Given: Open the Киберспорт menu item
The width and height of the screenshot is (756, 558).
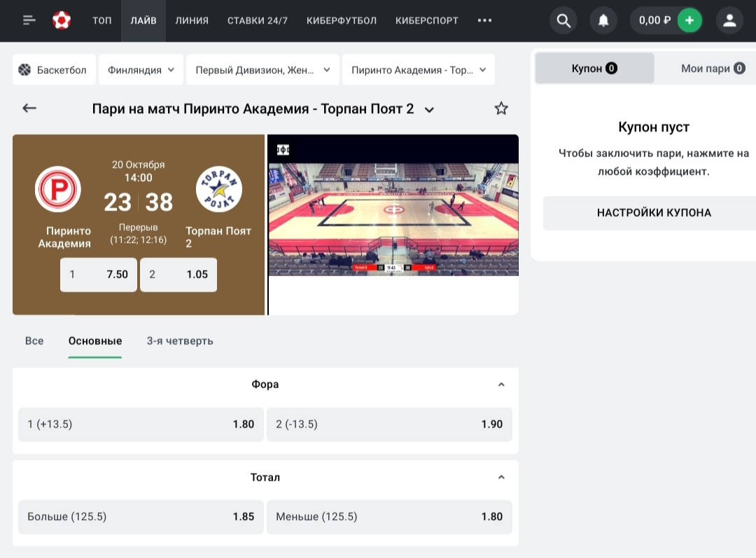Looking at the screenshot, I should [x=426, y=20].
